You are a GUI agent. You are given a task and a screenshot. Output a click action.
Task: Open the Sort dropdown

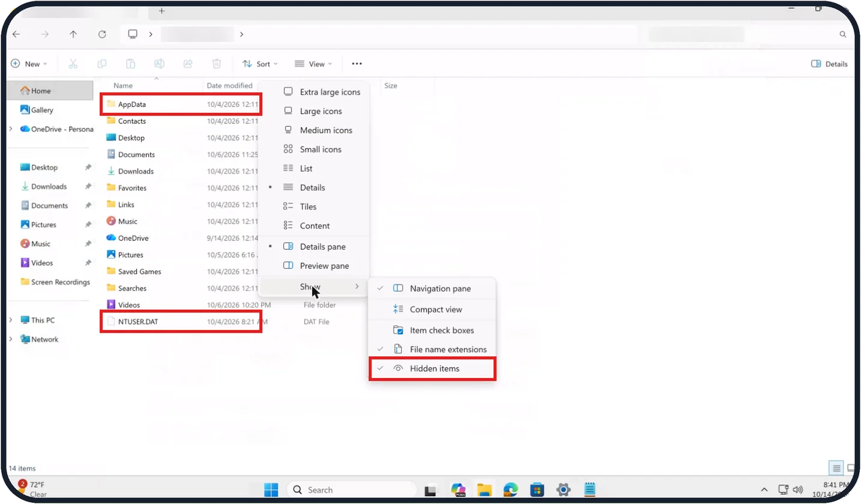click(x=260, y=64)
